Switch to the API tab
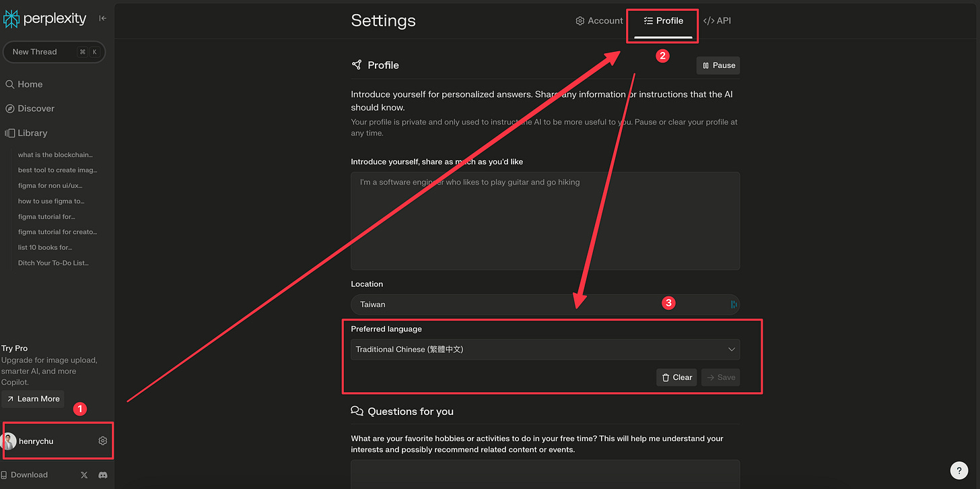This screenshot has width=980, height=489. coord(717,21)
